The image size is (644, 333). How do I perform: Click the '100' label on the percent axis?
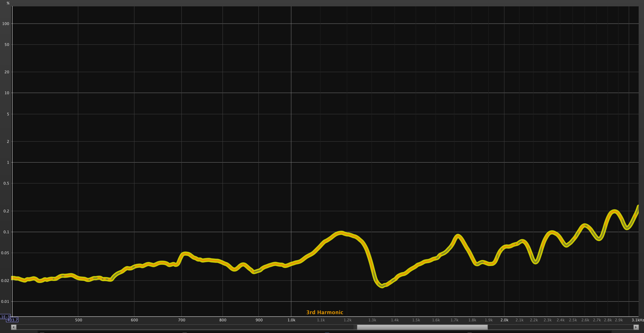(6, 24)
